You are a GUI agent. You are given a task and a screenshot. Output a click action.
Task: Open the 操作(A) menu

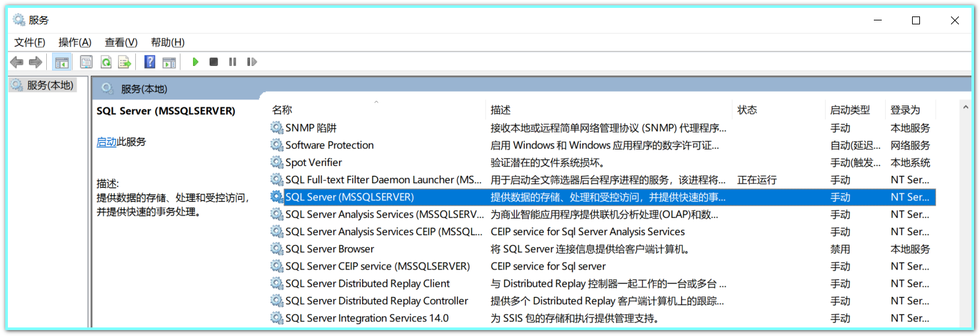click(x=75, y=42)
